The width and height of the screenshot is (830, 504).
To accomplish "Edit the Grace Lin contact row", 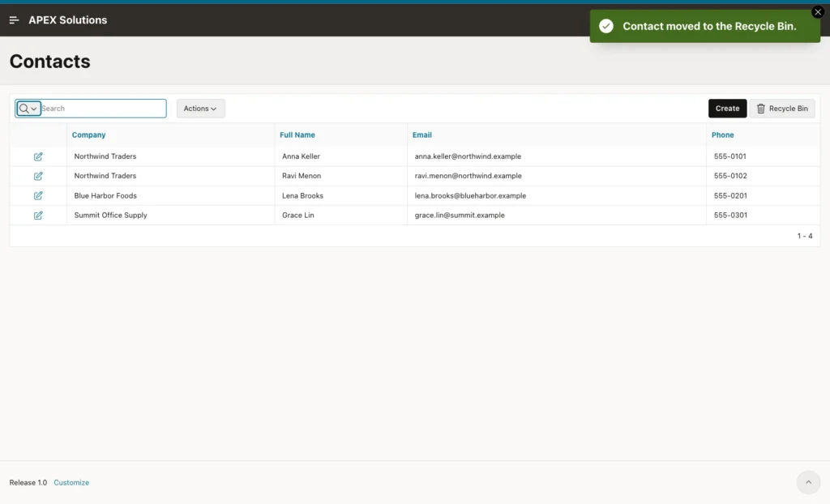I will pos(38,216).
